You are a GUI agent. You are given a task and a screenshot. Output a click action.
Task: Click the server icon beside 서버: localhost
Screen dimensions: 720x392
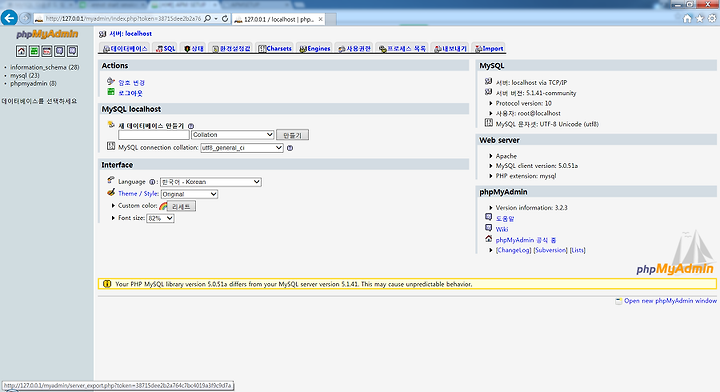[x=102, y=34]
